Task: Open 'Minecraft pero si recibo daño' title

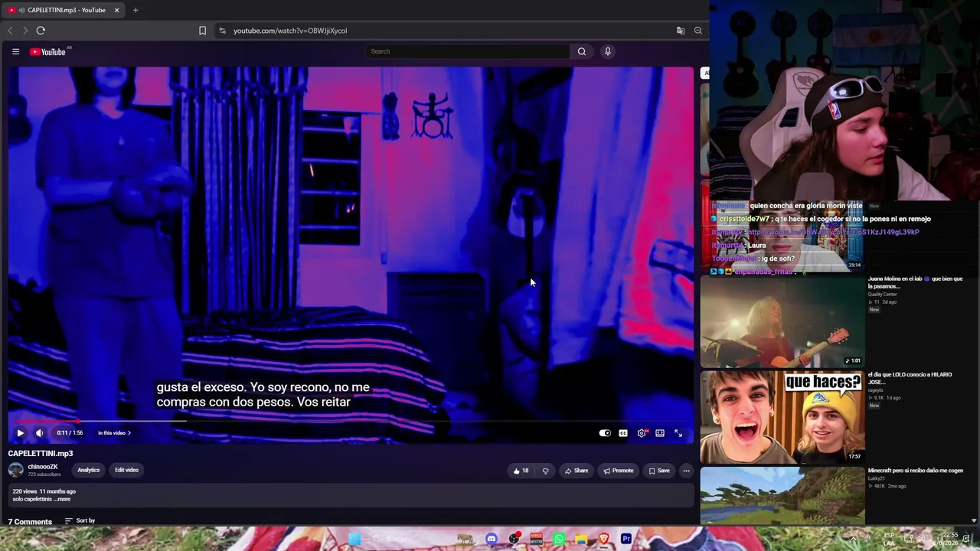Action: [x=916, y=471]
